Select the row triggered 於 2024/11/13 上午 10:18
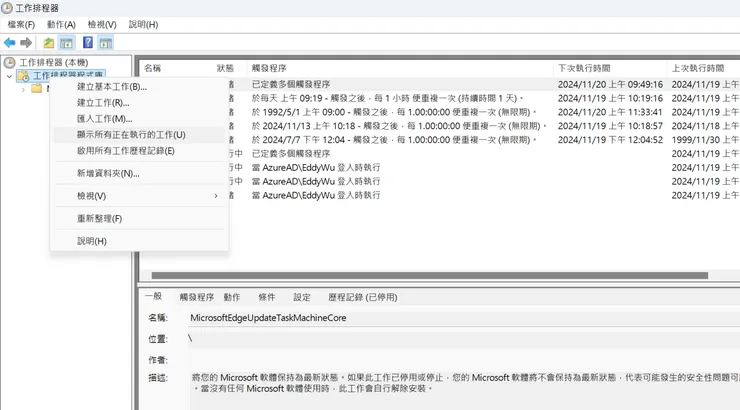 [440, 126]
